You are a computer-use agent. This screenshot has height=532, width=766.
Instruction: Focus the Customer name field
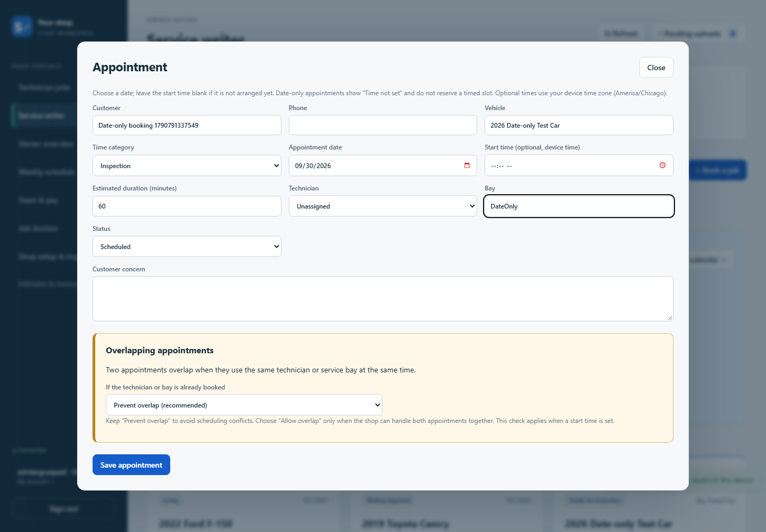pos(187,125)
